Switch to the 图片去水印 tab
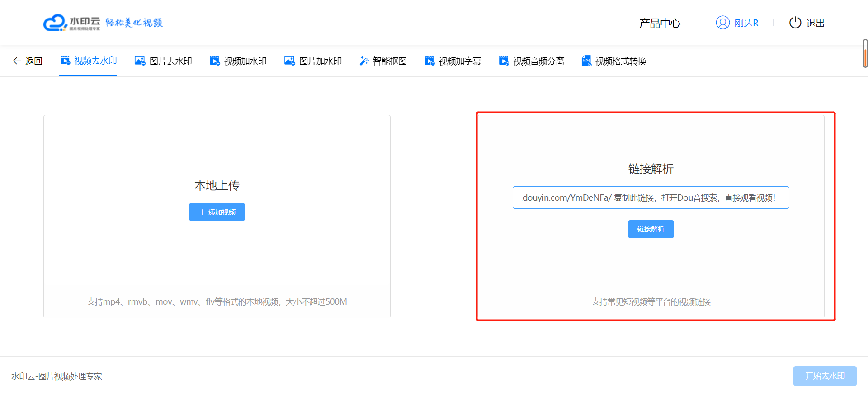This screenshot has height=395, width=868. pos(170,61)
